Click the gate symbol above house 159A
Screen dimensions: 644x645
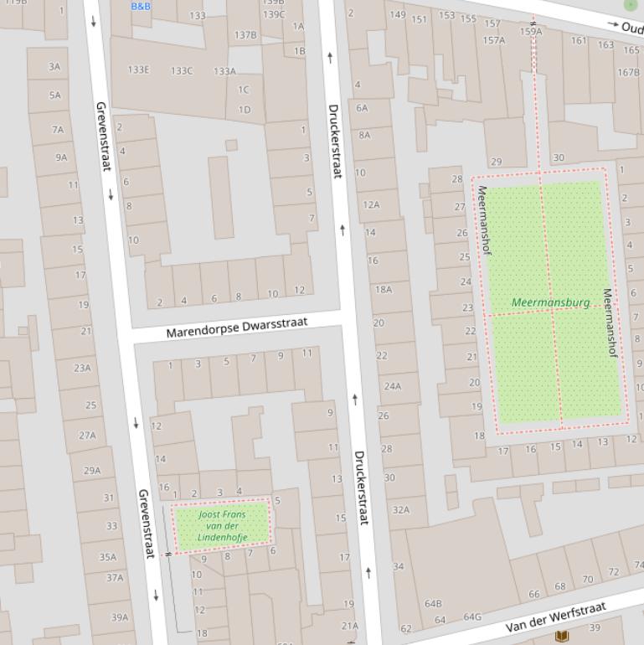click(533, 22)
